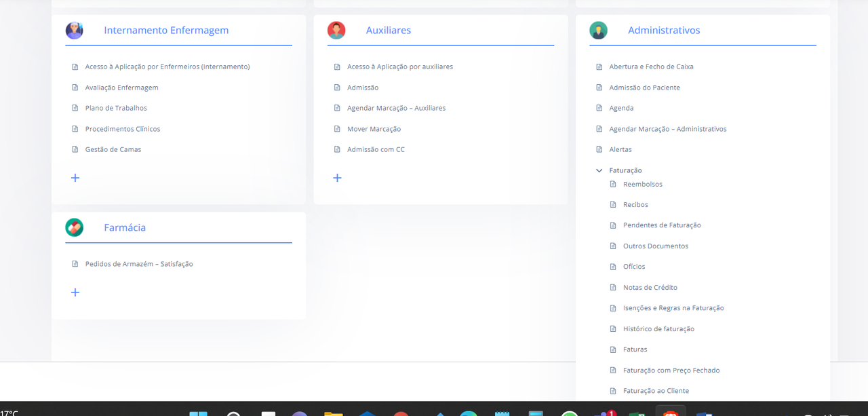Screen dimensions: 868x416
Task: Click document icon next to Faturas
Action: [613, 349]
